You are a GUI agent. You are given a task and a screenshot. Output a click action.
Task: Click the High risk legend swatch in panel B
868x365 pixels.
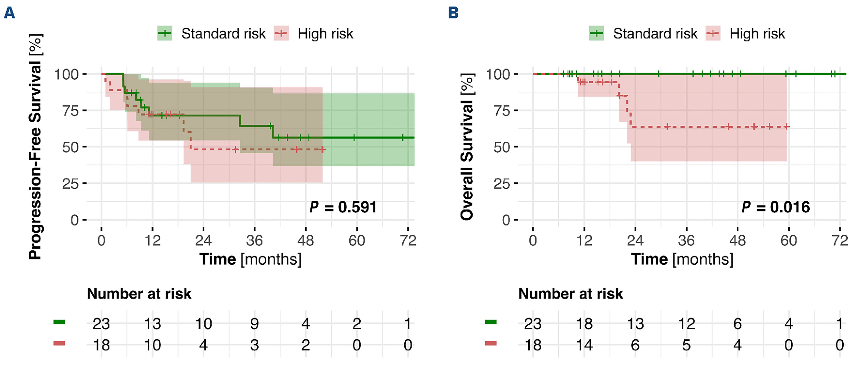[x=713, y=33]
